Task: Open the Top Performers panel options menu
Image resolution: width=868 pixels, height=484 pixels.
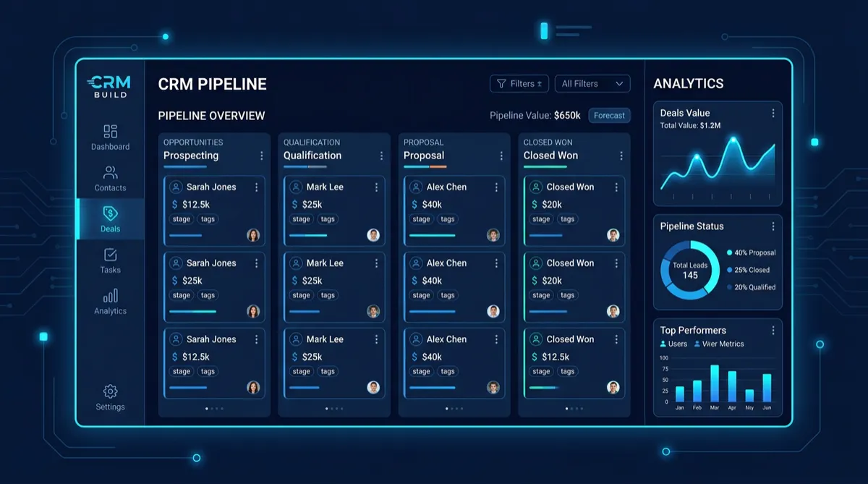Action: (773, 331)
